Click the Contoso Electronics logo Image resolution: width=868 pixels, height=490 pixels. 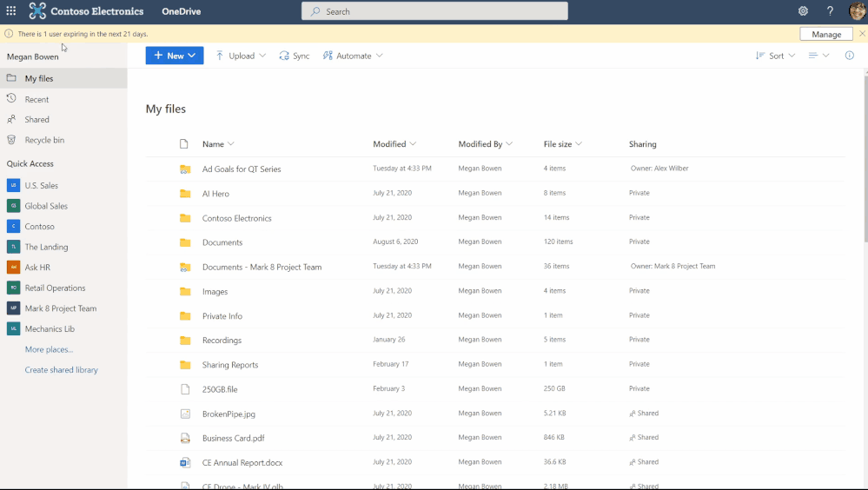tap(86, 11)
